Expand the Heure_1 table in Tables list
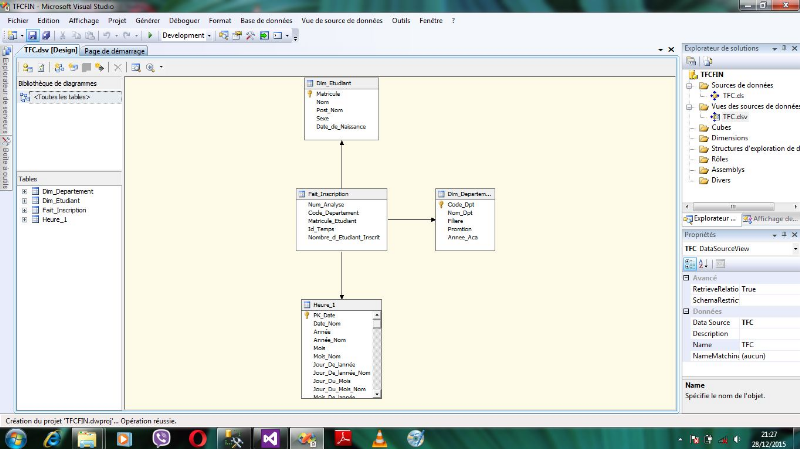The width and height of the screenshot is (800, 449). tap(24, 220)
